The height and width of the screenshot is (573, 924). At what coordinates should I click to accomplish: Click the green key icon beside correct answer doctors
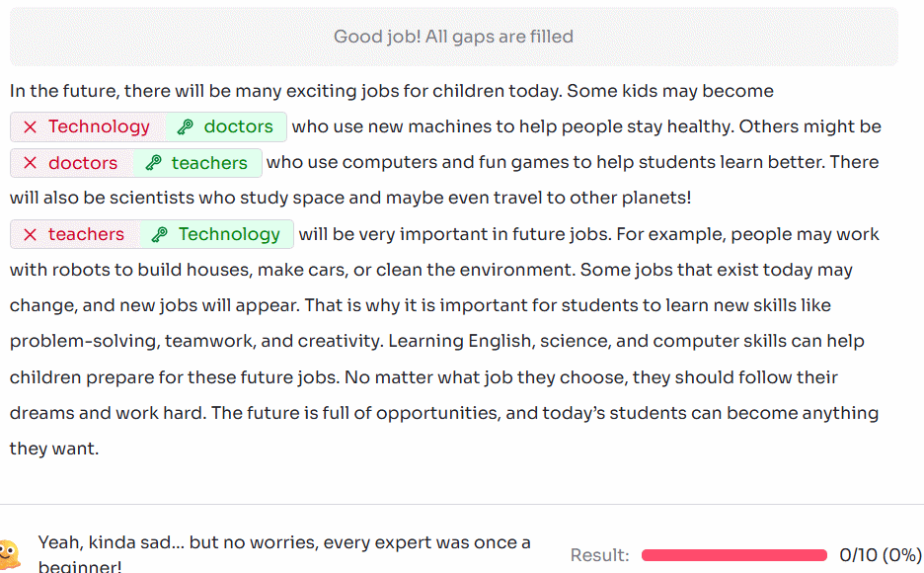184,127
